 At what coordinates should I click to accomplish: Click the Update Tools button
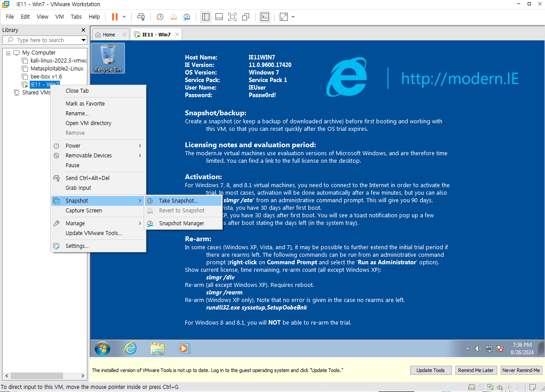pyautogui.click(x=430, y=370)
